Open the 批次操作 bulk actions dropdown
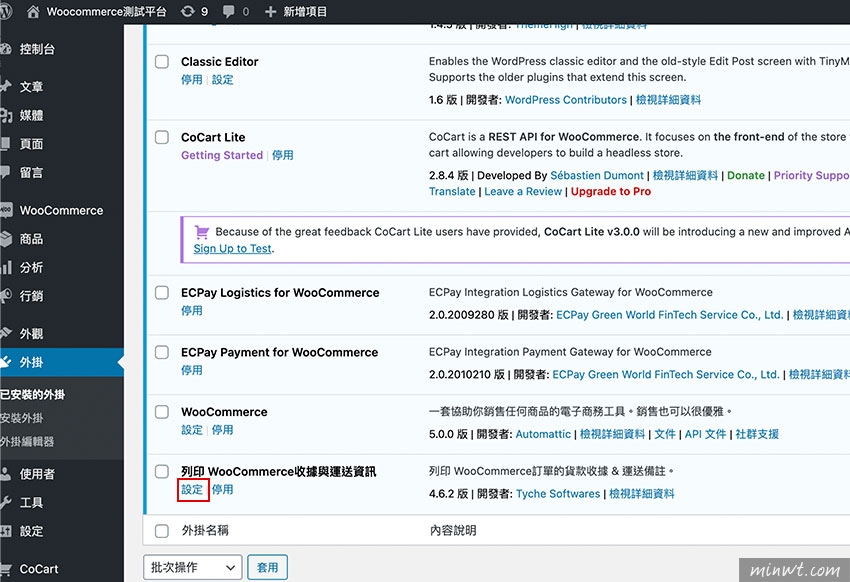 coord(192,567)
